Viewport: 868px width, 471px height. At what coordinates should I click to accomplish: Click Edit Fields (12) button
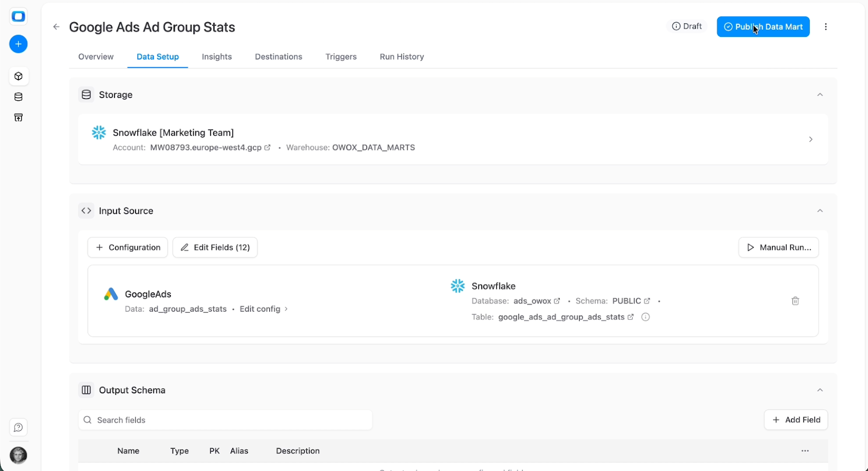tap(215, 247)
